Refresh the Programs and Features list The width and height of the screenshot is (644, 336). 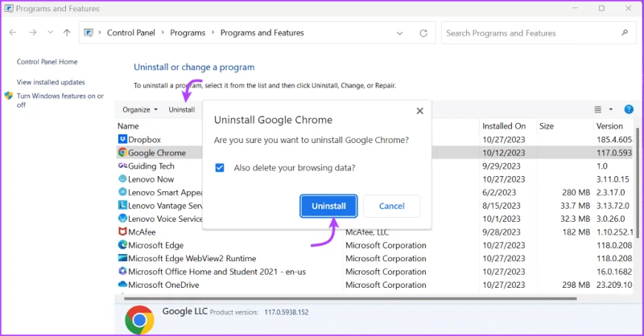point(423,33)
